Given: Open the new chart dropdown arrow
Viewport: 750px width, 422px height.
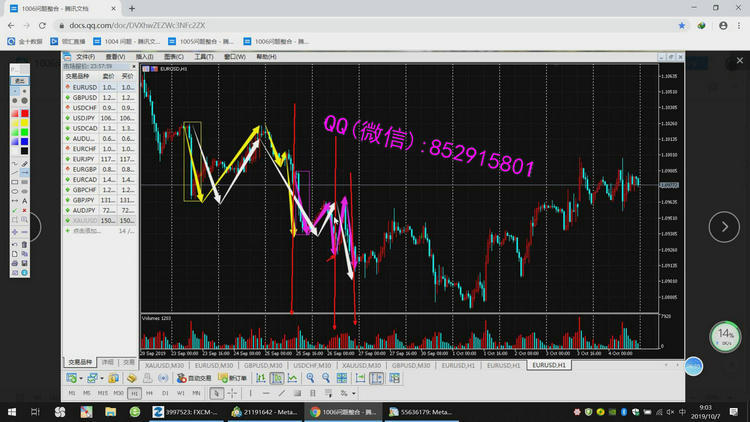Looking at the screenshot, I should pos(81,379).
